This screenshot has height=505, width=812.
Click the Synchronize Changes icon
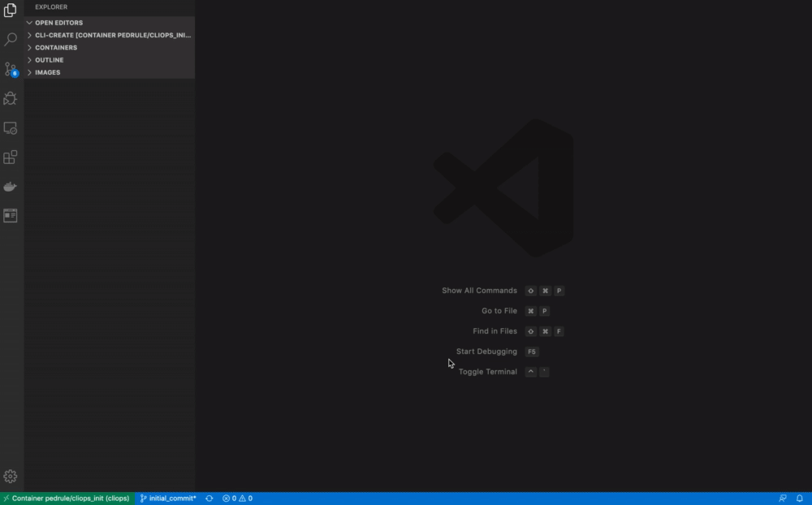click(209, 499)
